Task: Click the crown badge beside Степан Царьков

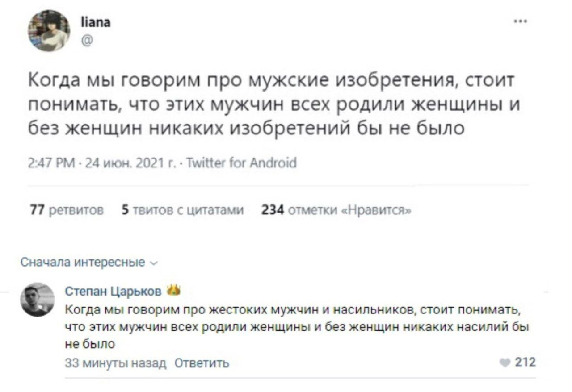Action: pyautogui.click(x=170, y=291)
